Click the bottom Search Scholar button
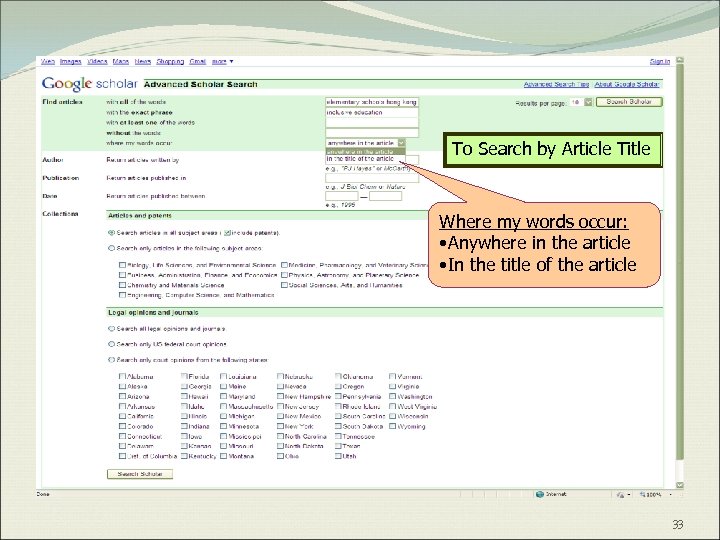This screenshot has width=720, height=540. coord(140,474)
